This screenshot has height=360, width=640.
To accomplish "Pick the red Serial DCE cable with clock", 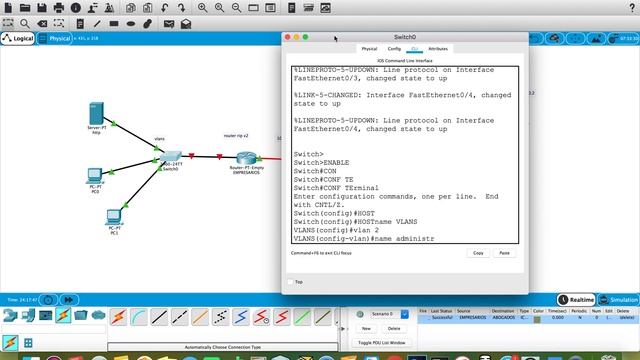I will (x=261, y=317).
